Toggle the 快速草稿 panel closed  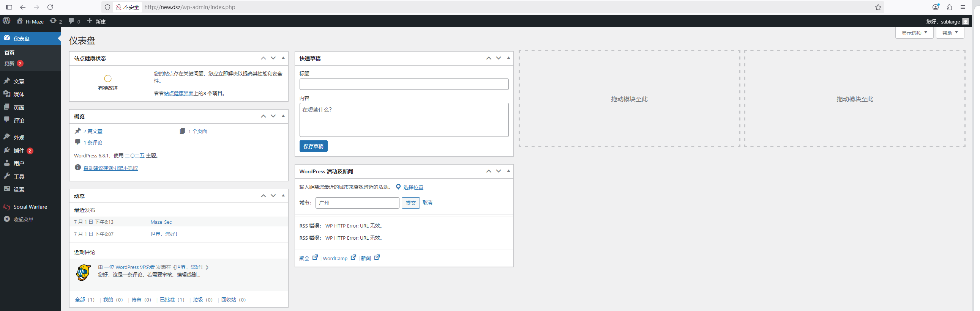click(x=508, y=58)
